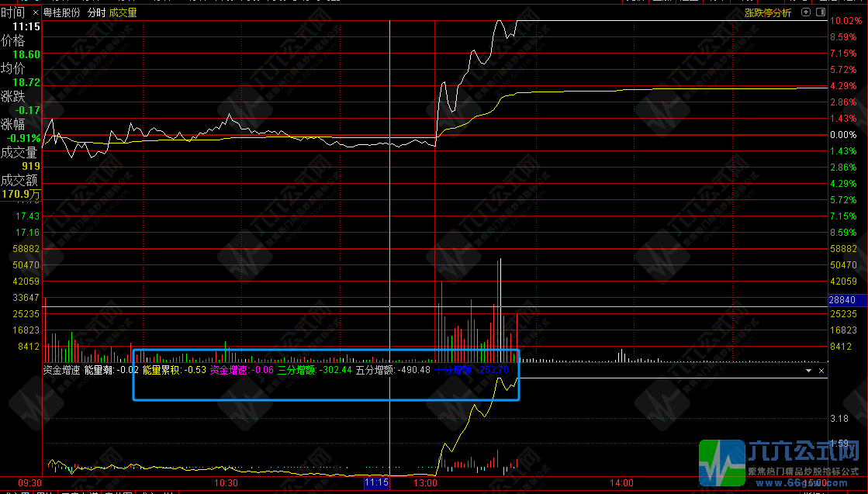Click the 13:00 time axis label

425,482
